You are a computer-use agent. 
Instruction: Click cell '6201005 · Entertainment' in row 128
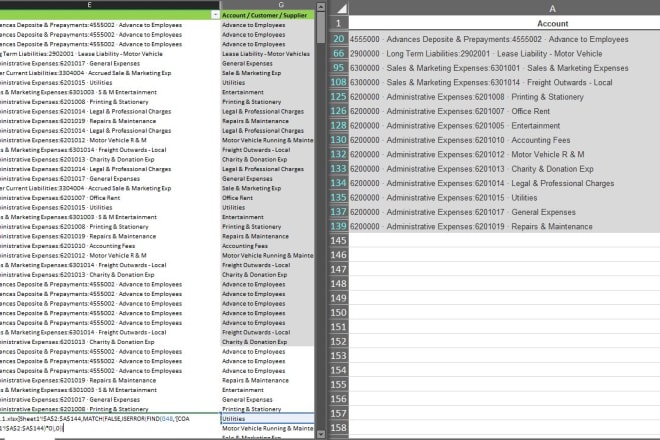pos(504,125)
